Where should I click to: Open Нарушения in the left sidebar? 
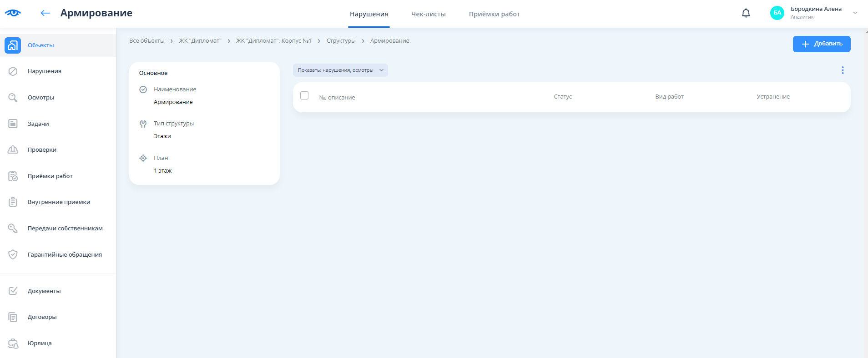tap(44, 71)
